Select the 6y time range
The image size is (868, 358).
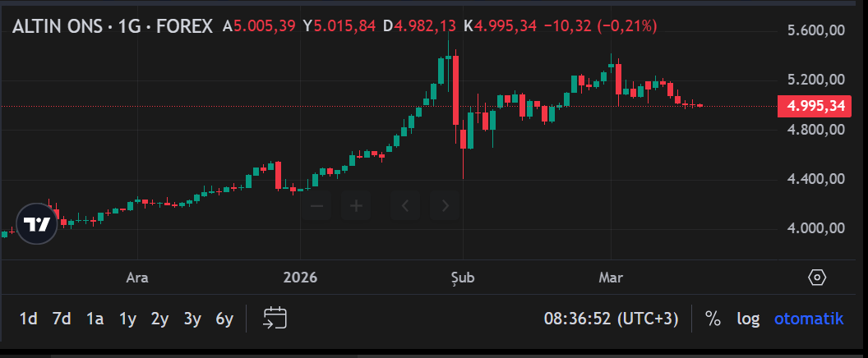click(224, 319)
